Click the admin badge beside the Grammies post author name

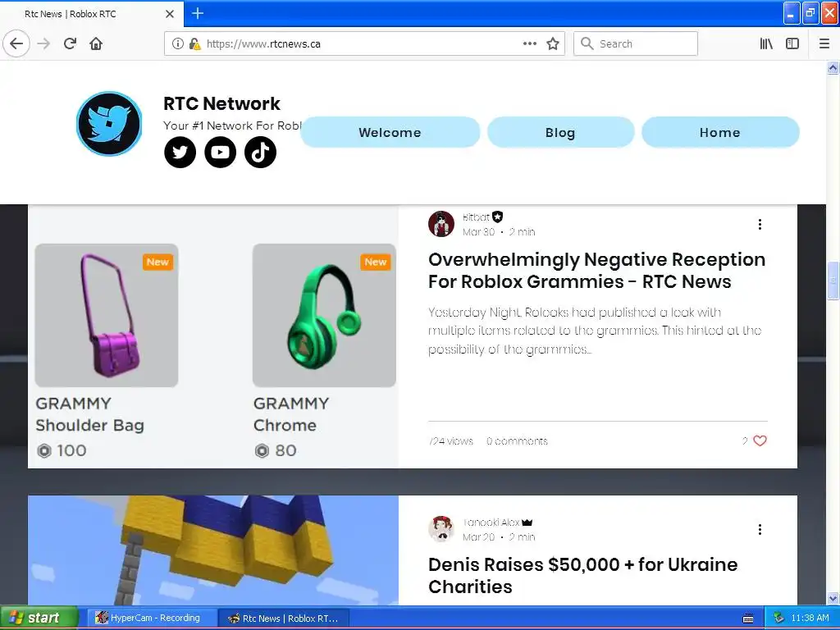(x=498, y=217)
